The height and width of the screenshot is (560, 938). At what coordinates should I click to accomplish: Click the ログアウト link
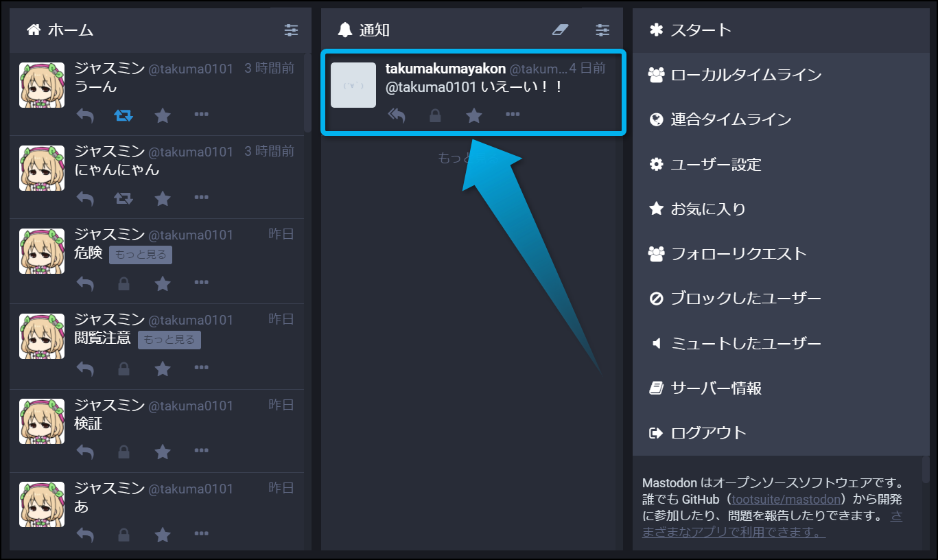[x=708, y=433]
